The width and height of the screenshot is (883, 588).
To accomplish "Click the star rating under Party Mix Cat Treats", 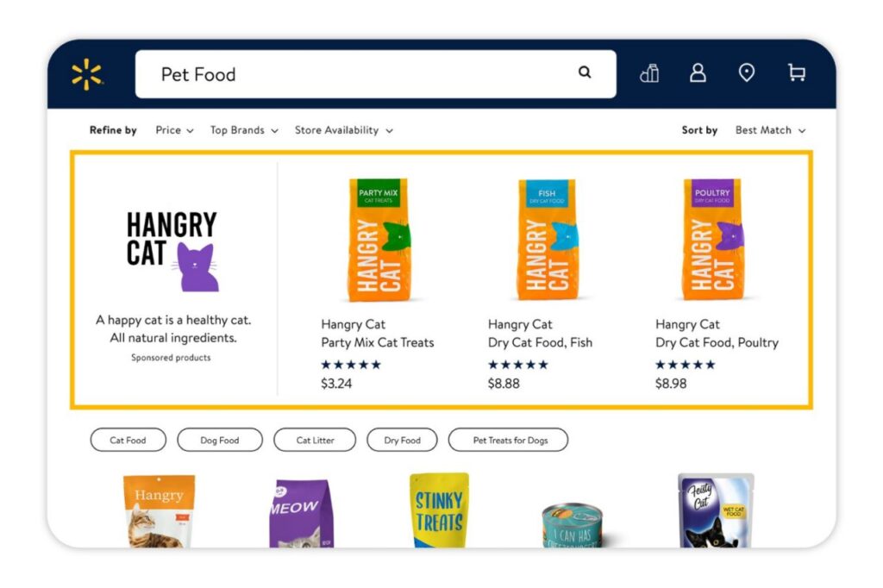I will coord(350,364).
